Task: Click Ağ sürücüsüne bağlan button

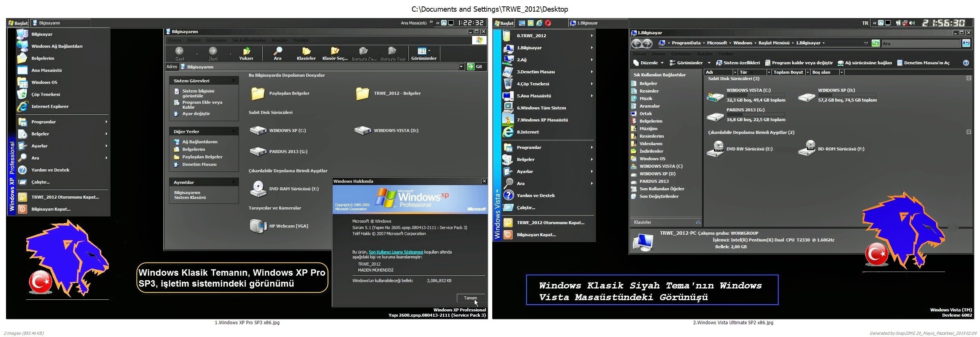Action: pos(864,63)
